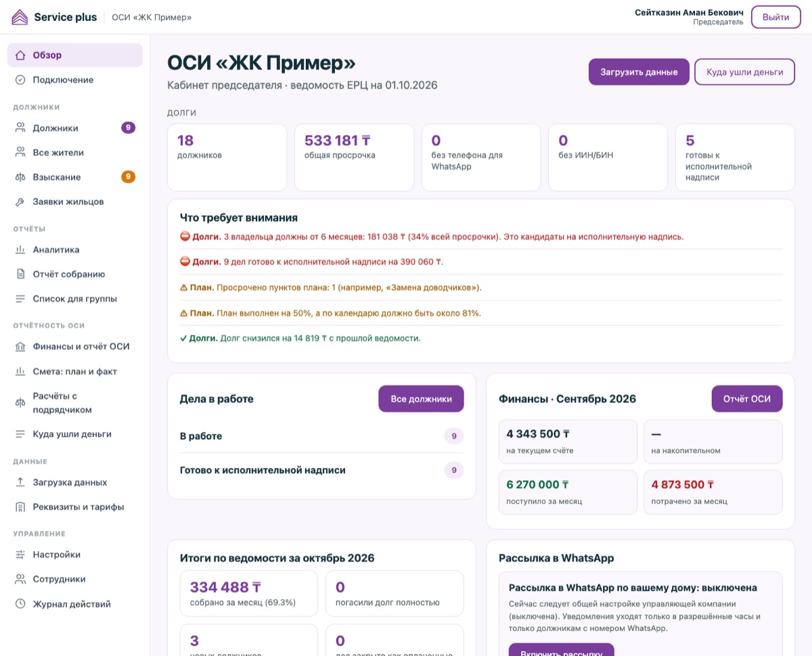This screenshot has height=656, width=812.
Task: Click the 334 488 ₸ собрано за месяц tile
Action: point(249,593)
